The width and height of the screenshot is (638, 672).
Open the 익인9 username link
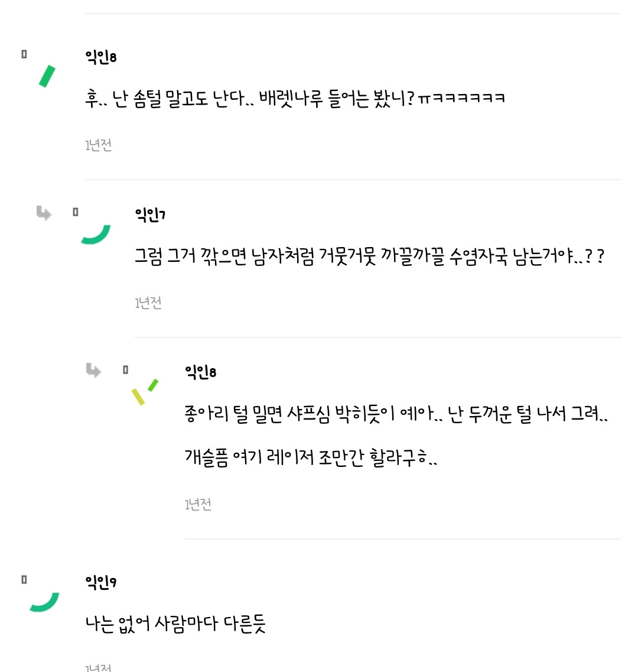101,583
